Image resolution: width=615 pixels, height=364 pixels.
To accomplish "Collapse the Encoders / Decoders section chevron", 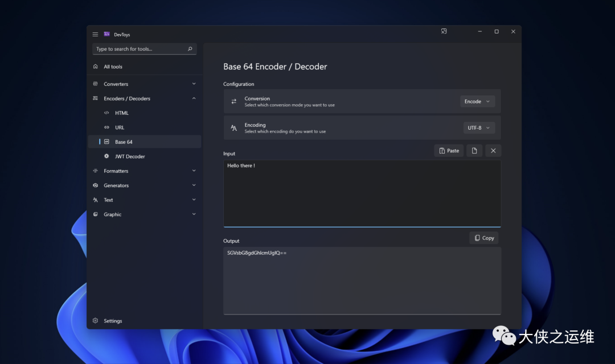I will pyautogui.click(x=194, y=98).
